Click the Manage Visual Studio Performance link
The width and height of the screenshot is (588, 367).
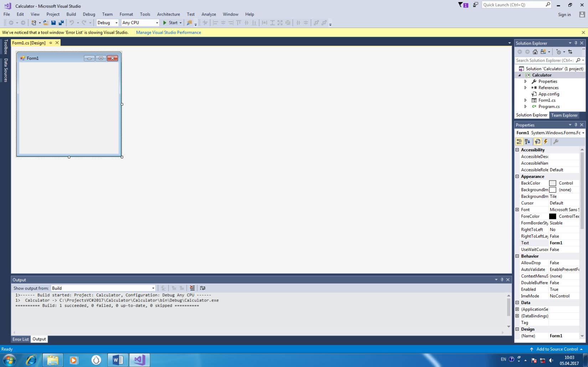click(x=168, y=32)
